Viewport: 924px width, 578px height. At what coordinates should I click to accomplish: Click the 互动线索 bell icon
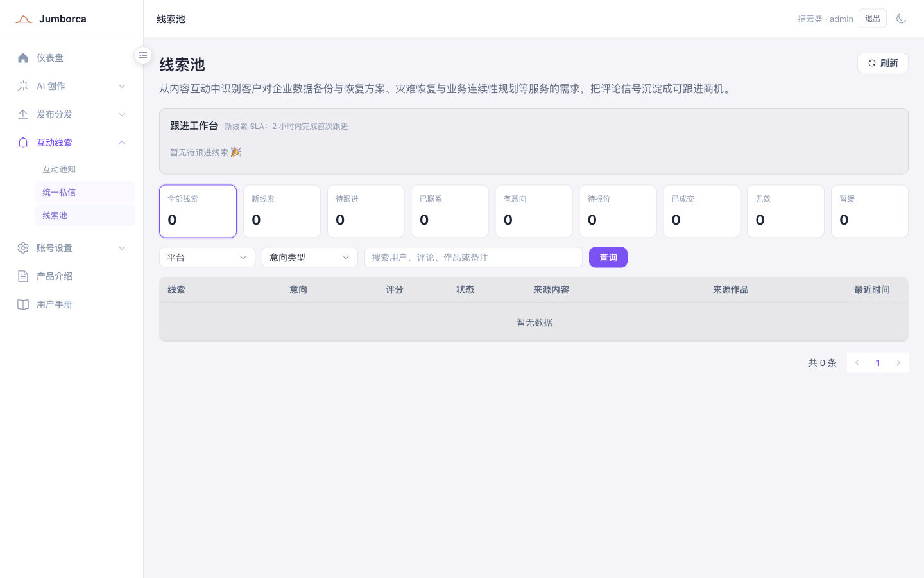23,143
